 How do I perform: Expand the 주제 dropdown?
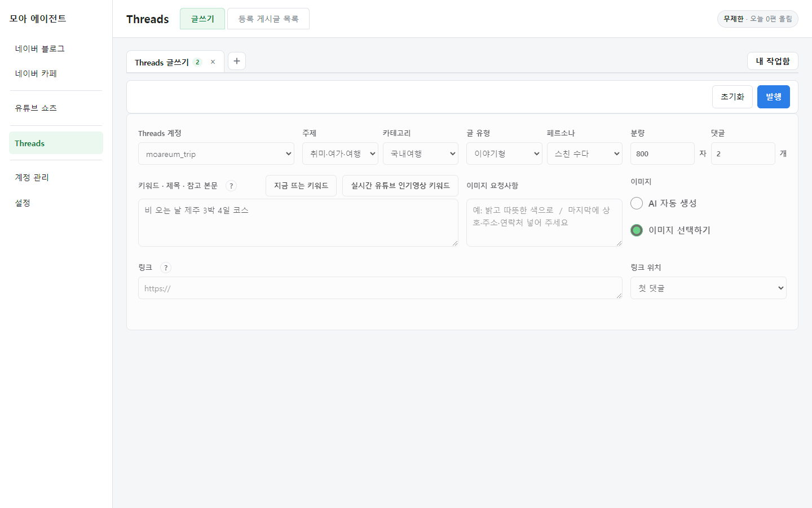click(x=340, y=154)
